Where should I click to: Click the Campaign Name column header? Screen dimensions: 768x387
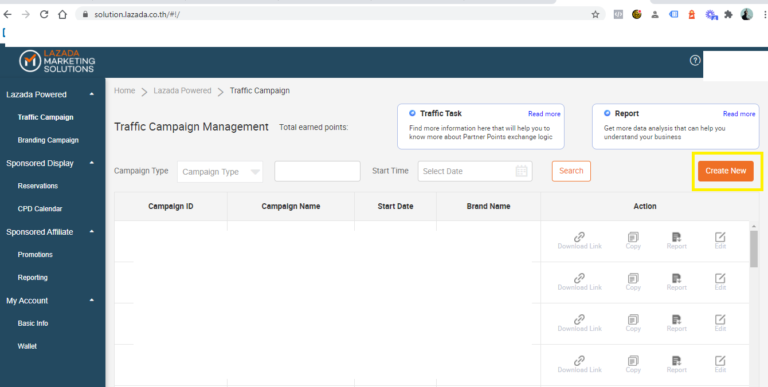tap(291, 206)
